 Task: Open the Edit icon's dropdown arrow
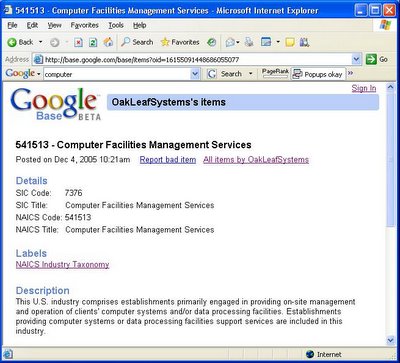click(x=278, y=42)
